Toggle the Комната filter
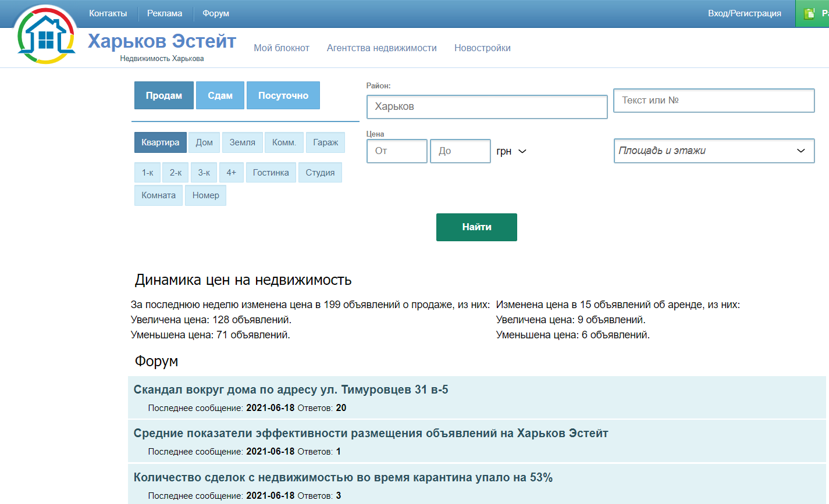The width and height of the screenshot is (829, 504). (x=158, y=195)
